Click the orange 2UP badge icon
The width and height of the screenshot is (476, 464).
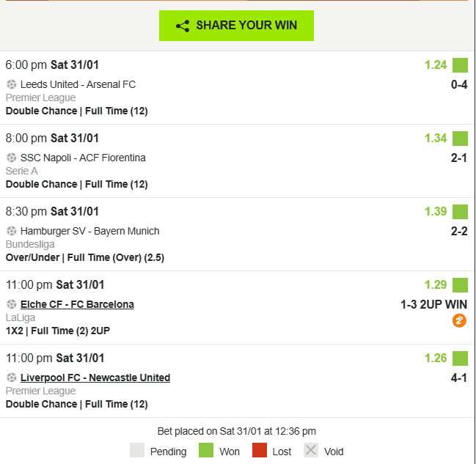coord(459,320)
